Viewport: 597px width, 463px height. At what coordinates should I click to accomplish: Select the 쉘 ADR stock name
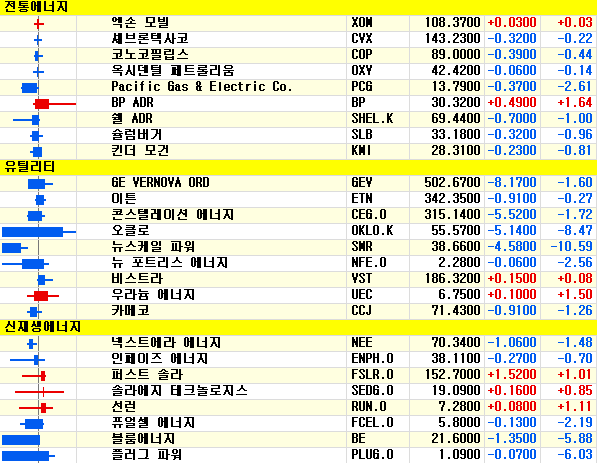[x=132, y=119]
